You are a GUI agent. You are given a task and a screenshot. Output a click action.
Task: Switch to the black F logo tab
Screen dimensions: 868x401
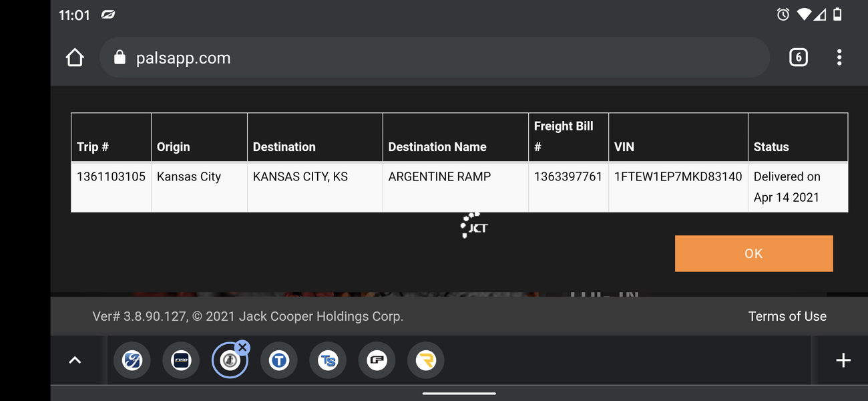[377, 361]
